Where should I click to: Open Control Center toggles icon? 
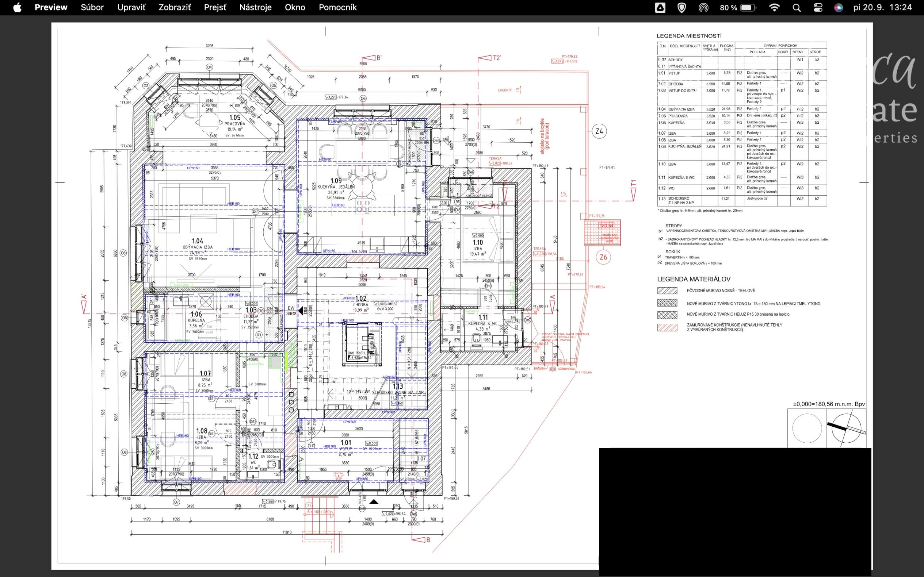[818, 8]
